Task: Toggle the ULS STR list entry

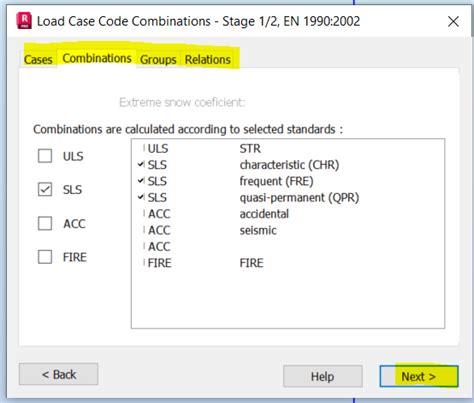Action: point(202,148)
